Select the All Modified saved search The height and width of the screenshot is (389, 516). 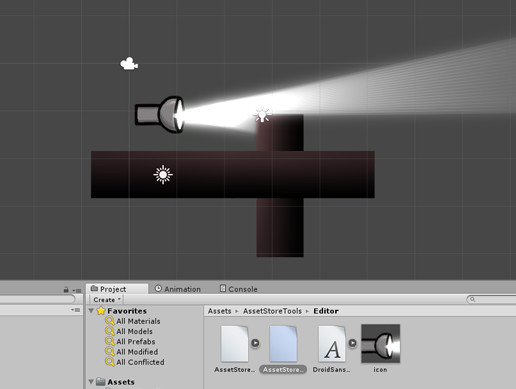137,352
